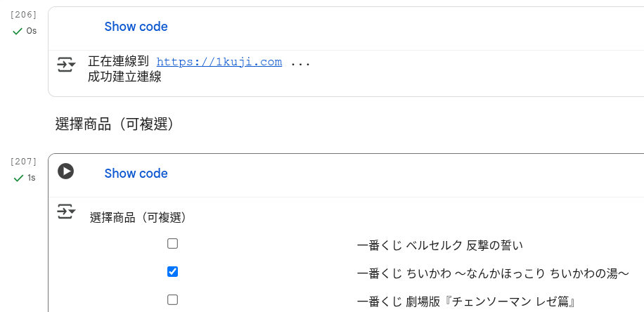Expand Show code in cell 207
This screenshot has height=312, width=644.
[x=136, y=174]
